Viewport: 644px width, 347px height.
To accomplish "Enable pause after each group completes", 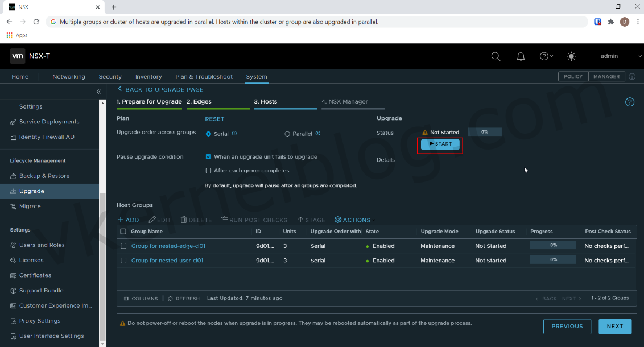I will (x=208, y=170).
